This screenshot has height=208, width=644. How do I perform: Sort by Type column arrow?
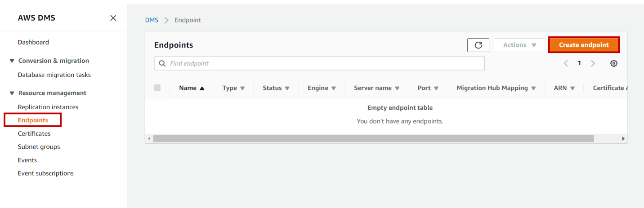tap(242, 88)
